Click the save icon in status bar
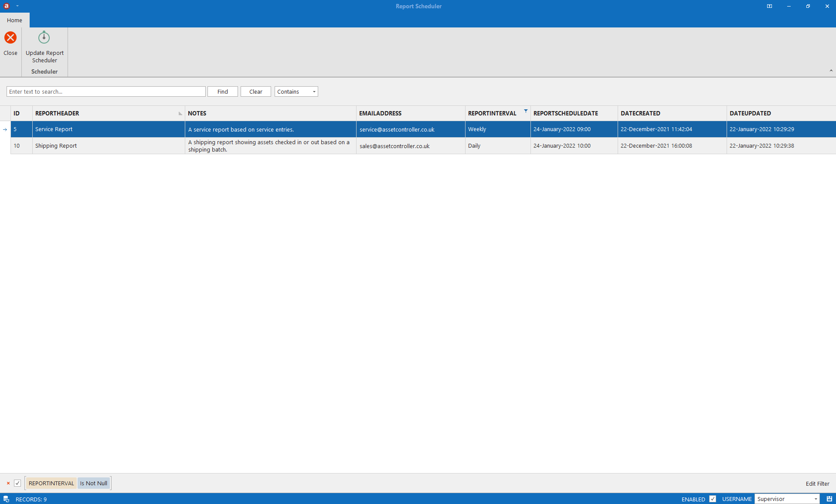Image resolution: width=836 pixels, height=504 pixels. (x=829, y=499)
